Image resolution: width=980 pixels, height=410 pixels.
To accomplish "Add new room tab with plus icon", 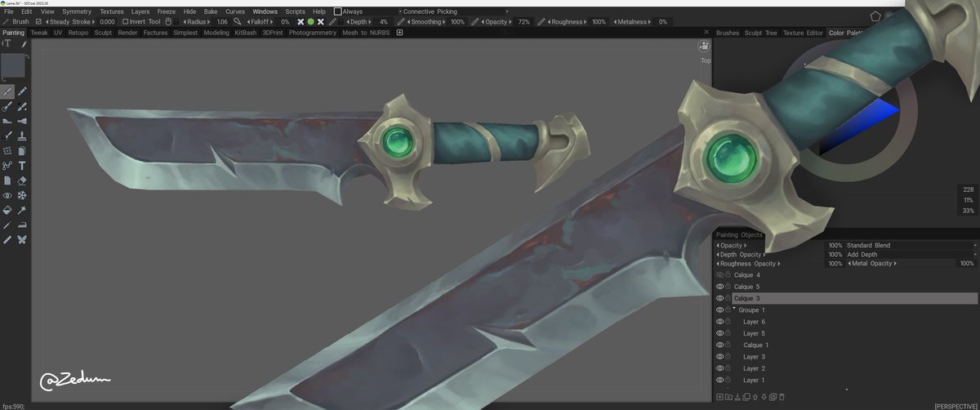I will coord(399,33).
